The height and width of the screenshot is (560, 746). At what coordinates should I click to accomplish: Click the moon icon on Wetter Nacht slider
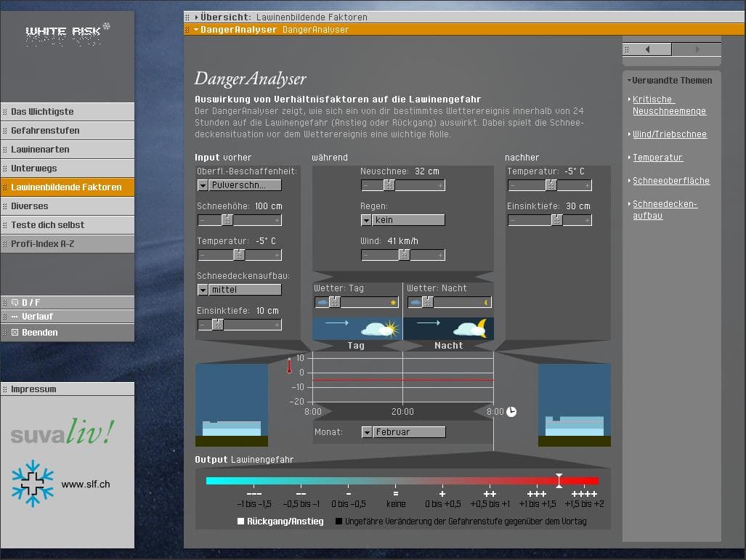pyautogui.click(x=487, y=302)
